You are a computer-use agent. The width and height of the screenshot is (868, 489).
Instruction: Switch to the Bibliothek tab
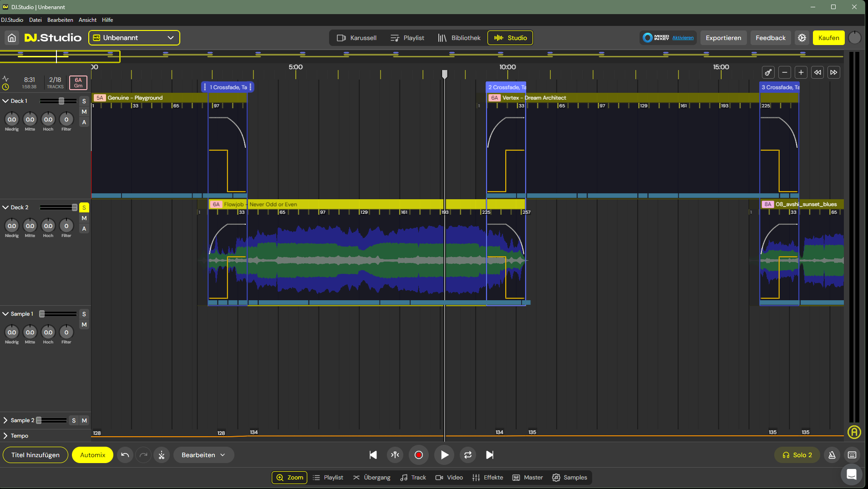tap(459, 38)
